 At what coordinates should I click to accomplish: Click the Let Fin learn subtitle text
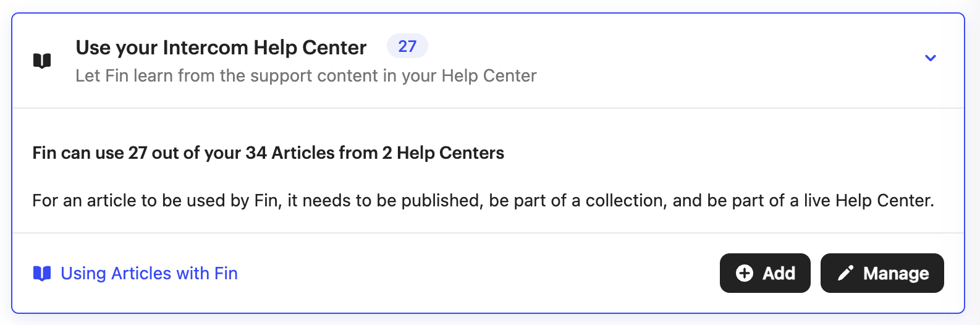point(306,76)
